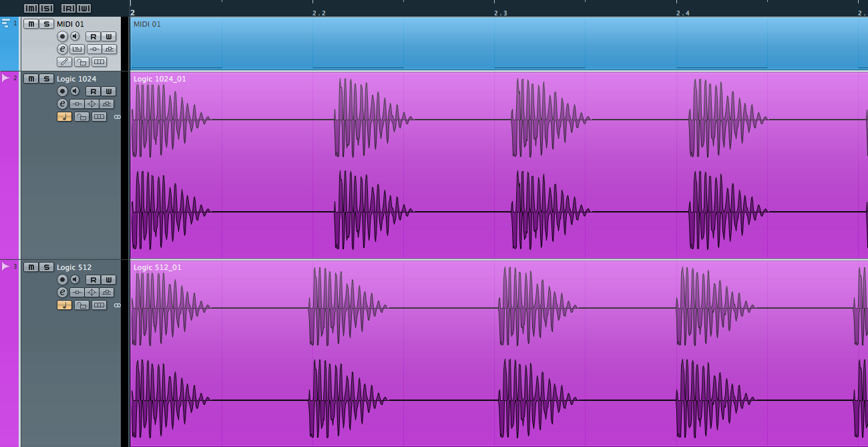Deactivate all mute states in header
This screenshot has height=447, width=868.
pyautogui.click(x=31, y=9)
